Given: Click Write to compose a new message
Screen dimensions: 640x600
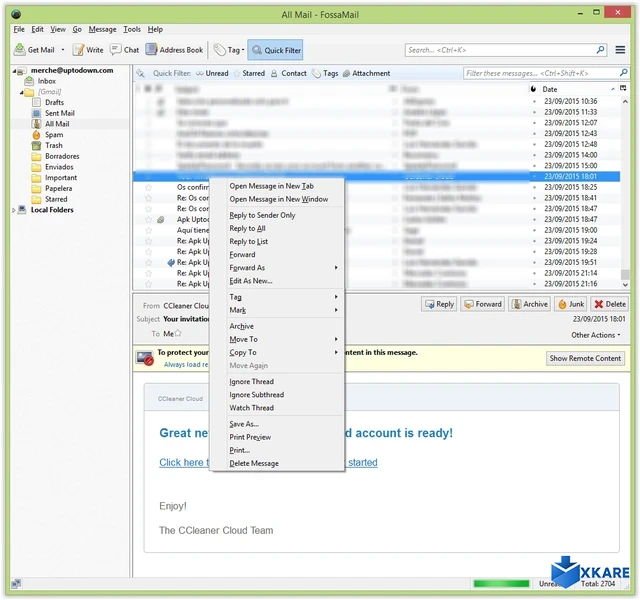Looking at the screenshot, I should (88, 50).
